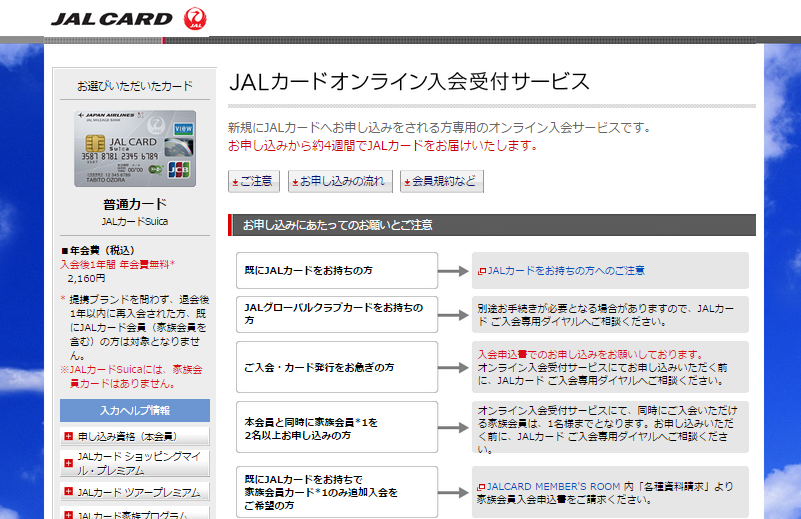This screenshot has height=519, width=801.
Task: Open JALCARD MEMBER'S ROOM link
Action: (553, 487)
